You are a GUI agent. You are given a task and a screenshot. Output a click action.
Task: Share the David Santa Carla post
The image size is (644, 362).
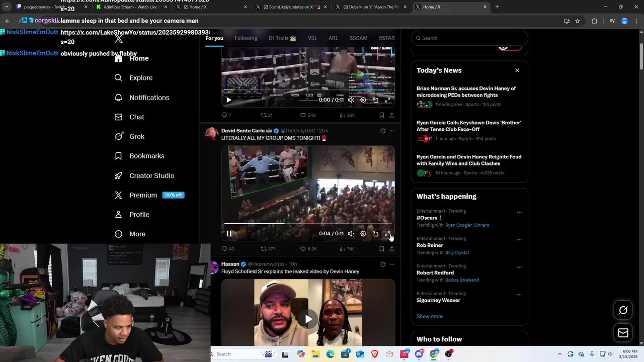pos(392,249)
